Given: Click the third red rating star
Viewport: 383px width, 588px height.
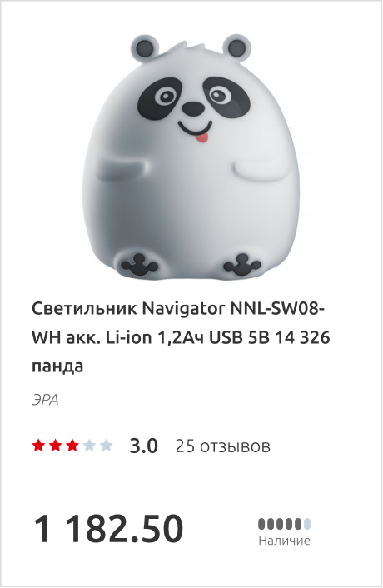Looking at the screenshot, I should point(72,446).
